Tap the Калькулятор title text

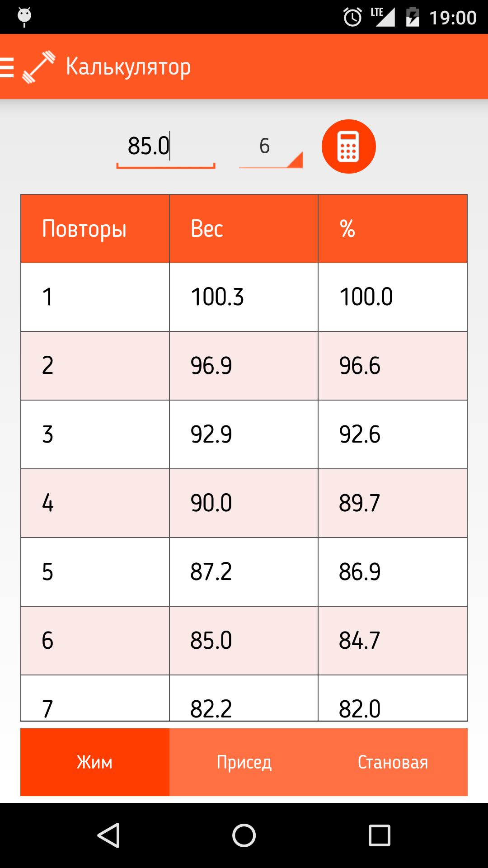(128, 67)
